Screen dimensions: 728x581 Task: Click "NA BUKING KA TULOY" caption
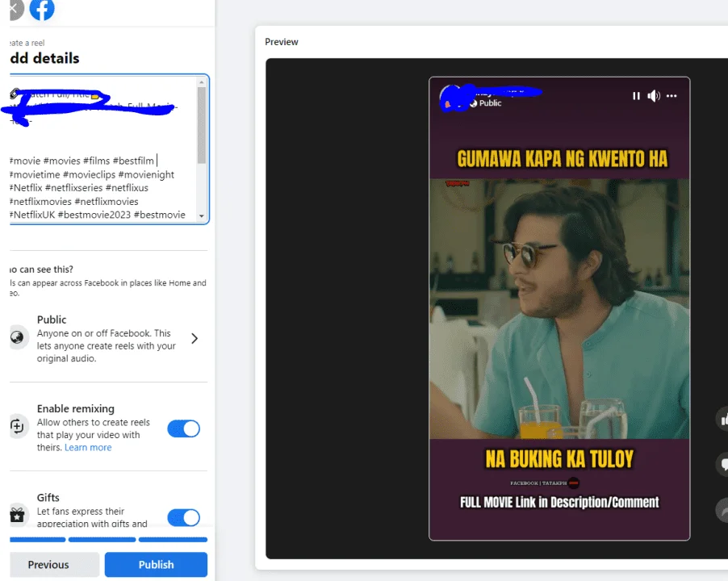coord(559,459)
